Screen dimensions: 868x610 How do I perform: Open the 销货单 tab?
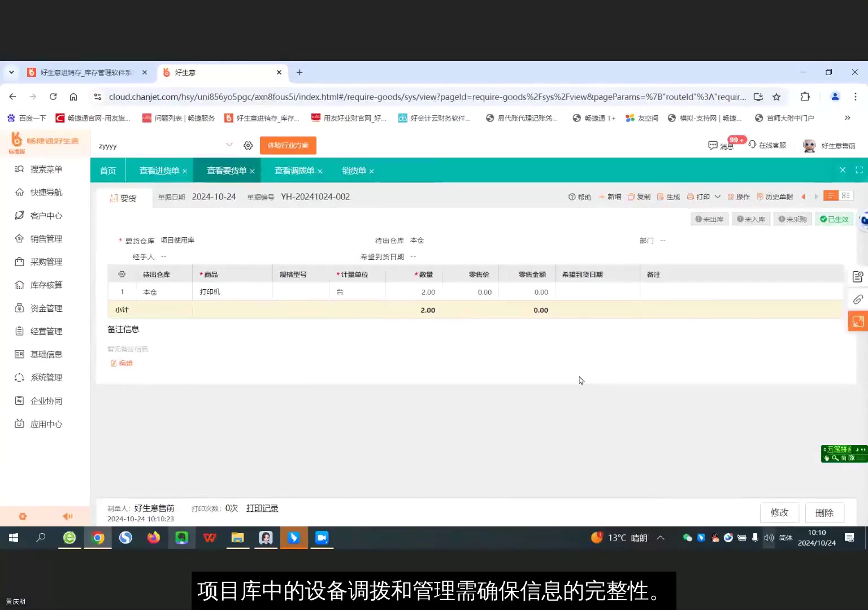pos(354,170)
